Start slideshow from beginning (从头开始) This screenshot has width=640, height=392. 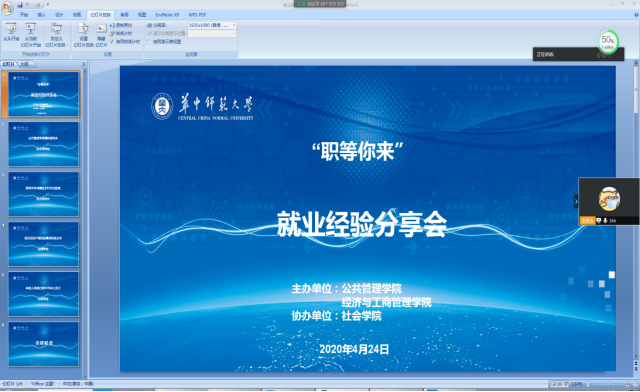tap(11, 33)
